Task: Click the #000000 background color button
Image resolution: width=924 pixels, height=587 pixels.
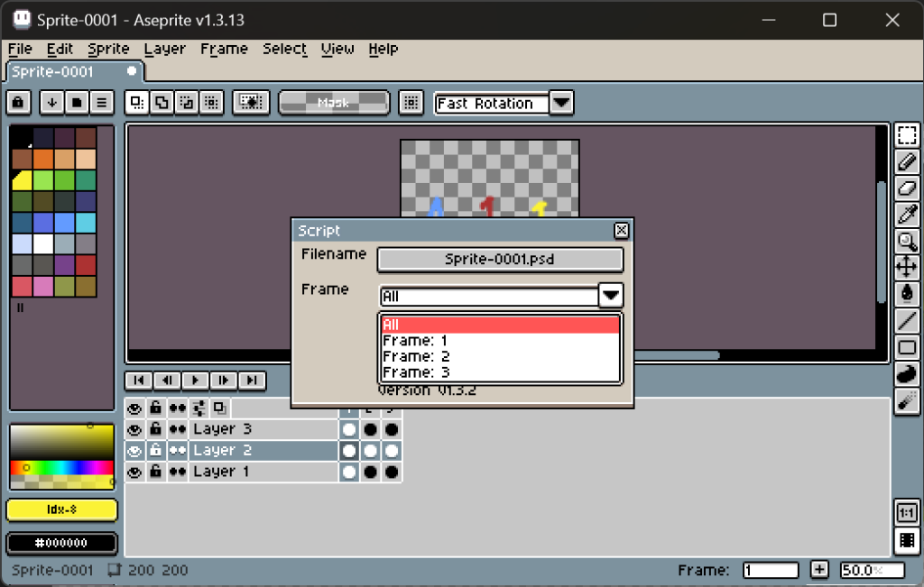Action: pyautogui.click(x=62, y=543)
